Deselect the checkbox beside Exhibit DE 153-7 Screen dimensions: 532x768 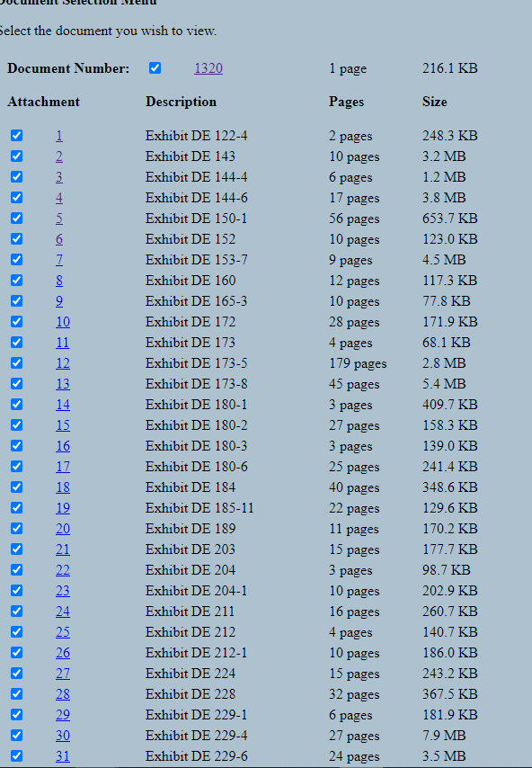point(17,260)
